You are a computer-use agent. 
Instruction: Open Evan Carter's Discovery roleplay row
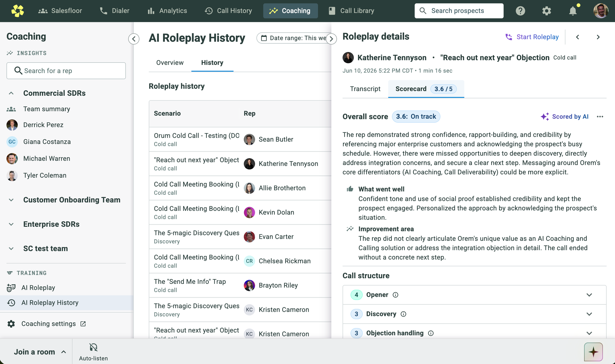240,237
